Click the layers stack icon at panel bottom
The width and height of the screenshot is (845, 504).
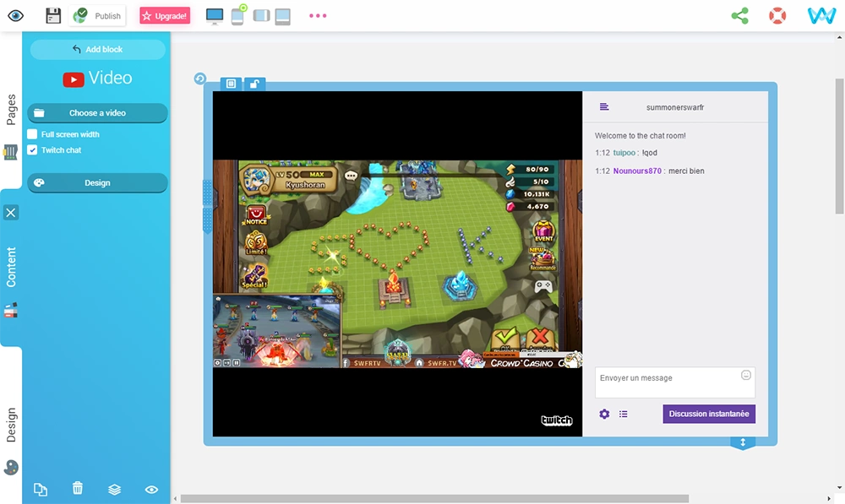click(114, 489)
